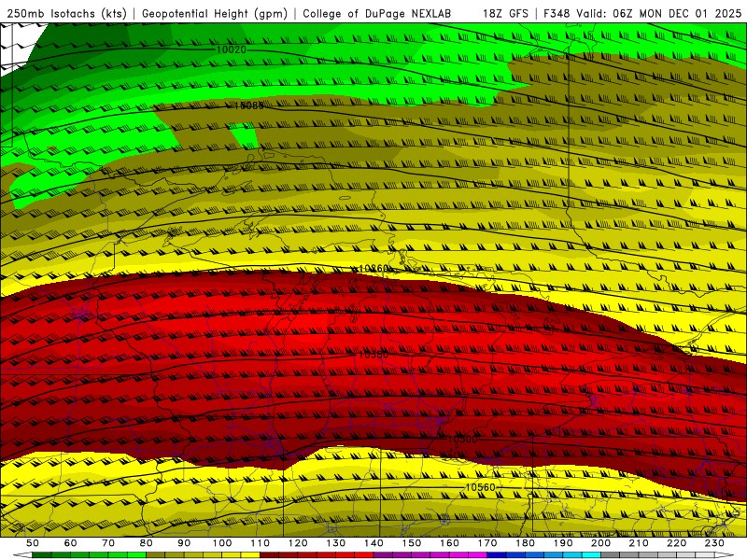
Task: Click the 130 value on the color scale
Action: pos(336,543)
